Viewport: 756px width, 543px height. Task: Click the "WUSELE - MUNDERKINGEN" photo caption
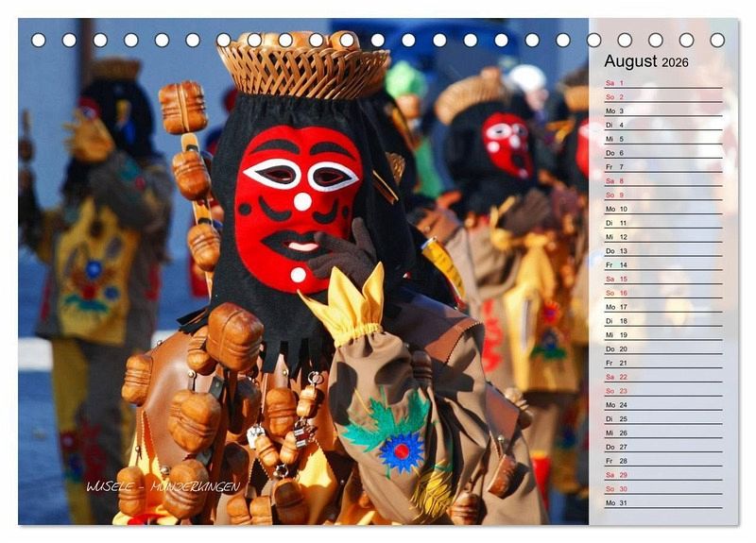click(x=163, y=486)
